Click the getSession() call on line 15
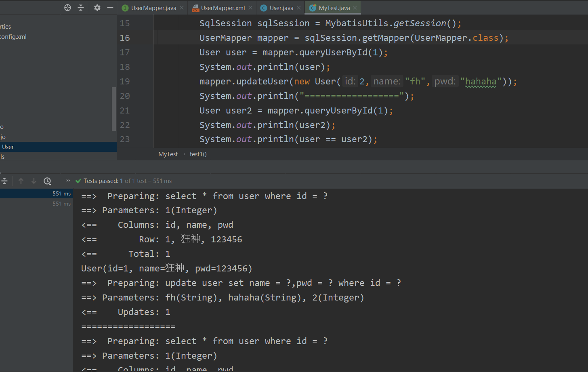 [x=425, y=23]
